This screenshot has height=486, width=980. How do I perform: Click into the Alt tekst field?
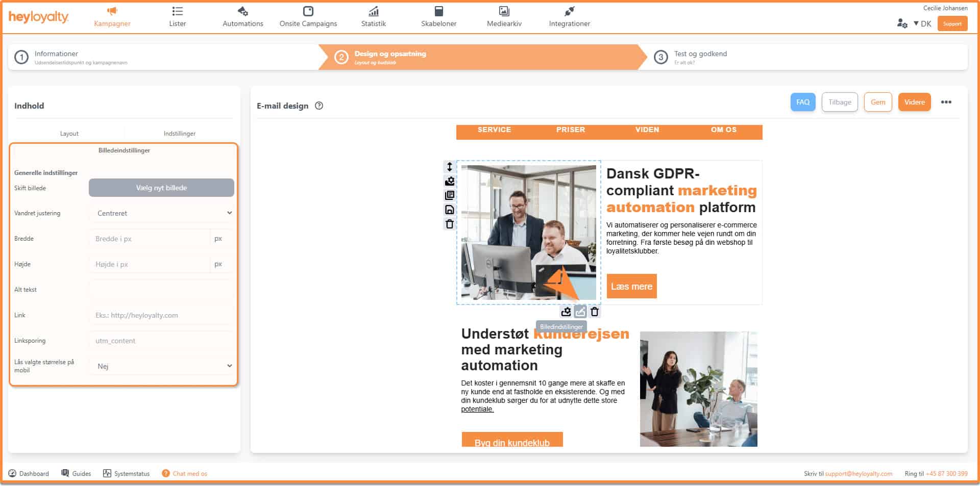(161, 290)
